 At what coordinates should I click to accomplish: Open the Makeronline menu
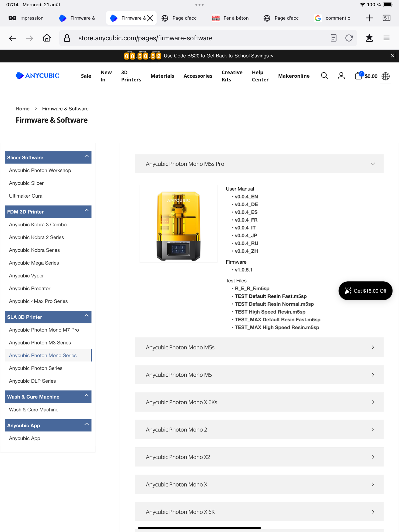click(294, 76)
